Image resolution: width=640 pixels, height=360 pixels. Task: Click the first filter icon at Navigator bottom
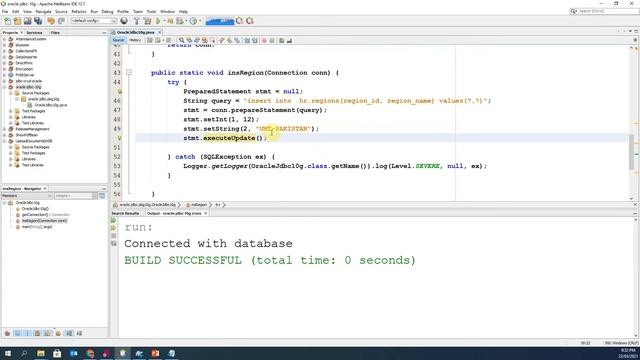click(7, 333)
